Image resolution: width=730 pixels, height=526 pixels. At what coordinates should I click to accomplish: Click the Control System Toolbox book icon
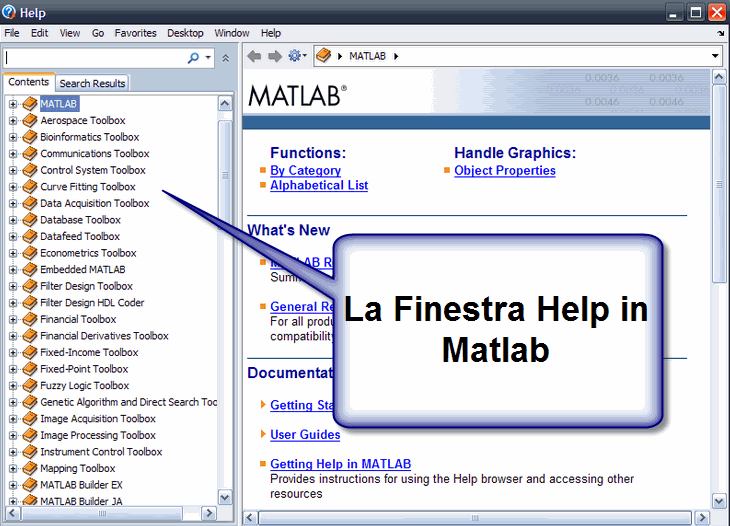click(30, 170)
